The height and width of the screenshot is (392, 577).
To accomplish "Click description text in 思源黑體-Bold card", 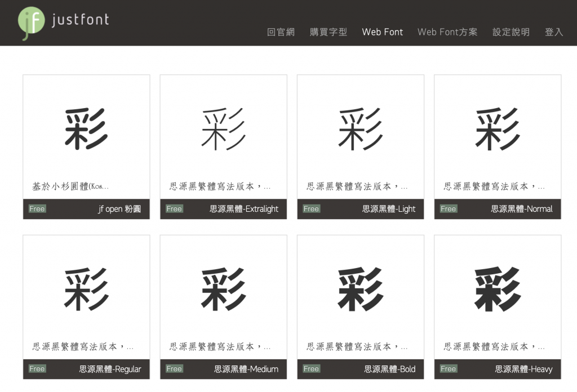I will pyautogui.click(x=357, y=346).
